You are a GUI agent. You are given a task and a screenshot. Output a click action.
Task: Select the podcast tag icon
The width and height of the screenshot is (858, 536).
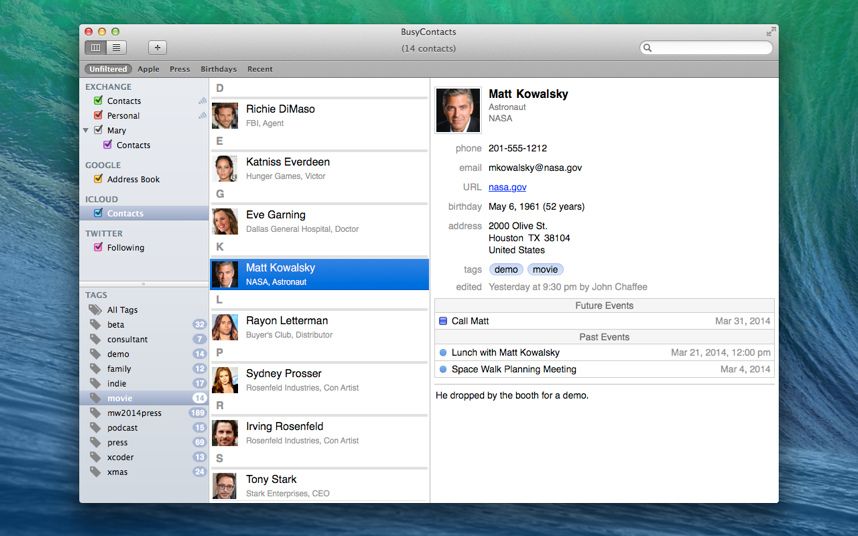[95, 427]
